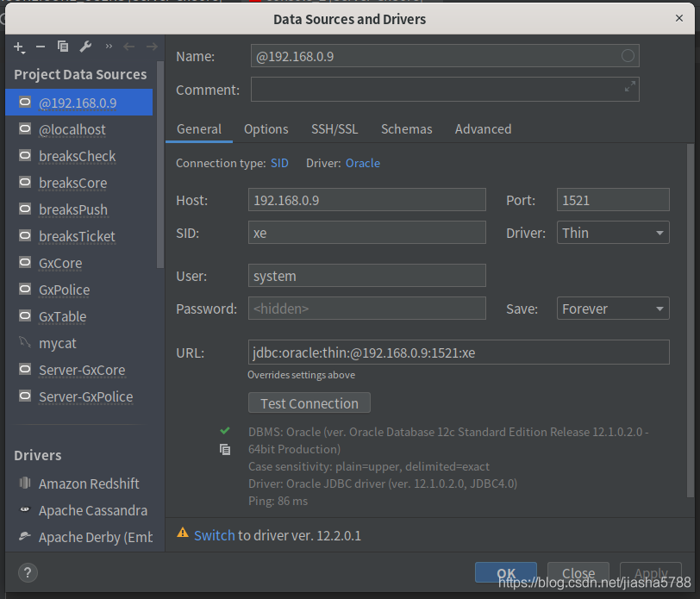Expand the Comment field editor
700x599 pixels.
[x=630, y=86]
